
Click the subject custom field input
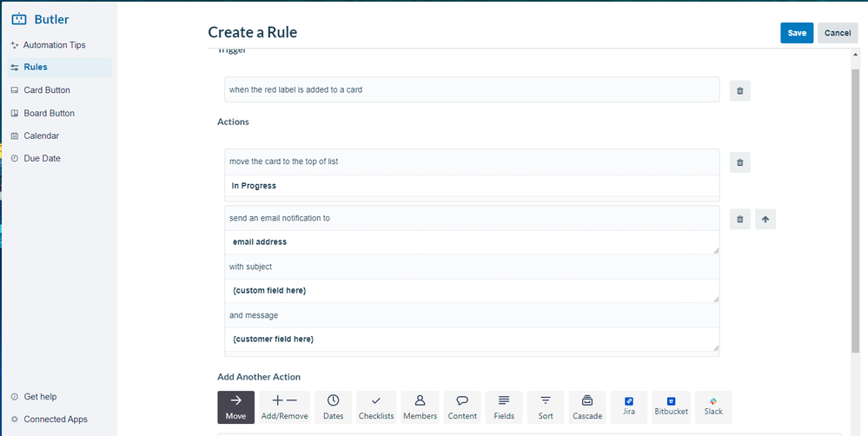point(472,291)
